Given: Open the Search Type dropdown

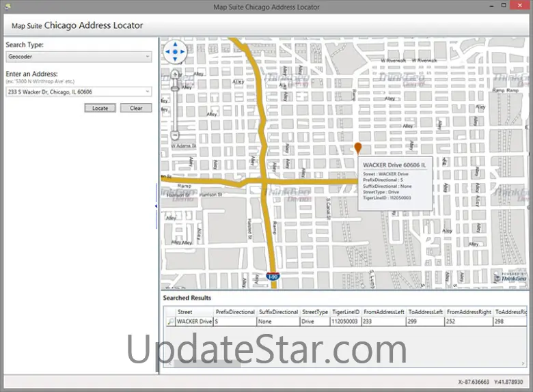Looking at the screenshot, I should click(x=79, y=57).
